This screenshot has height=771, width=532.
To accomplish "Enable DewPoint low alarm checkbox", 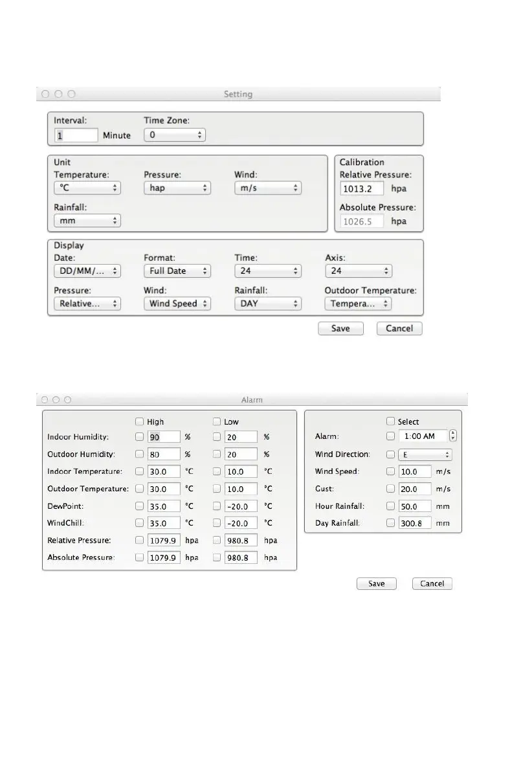I will pos(217,506).
